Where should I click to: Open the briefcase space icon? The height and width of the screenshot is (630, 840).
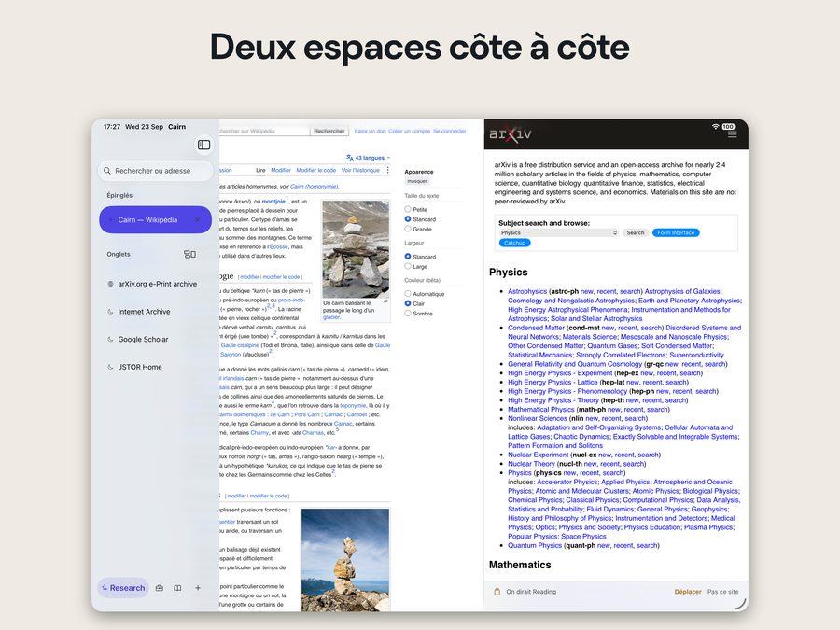click(x=159, y=588)
